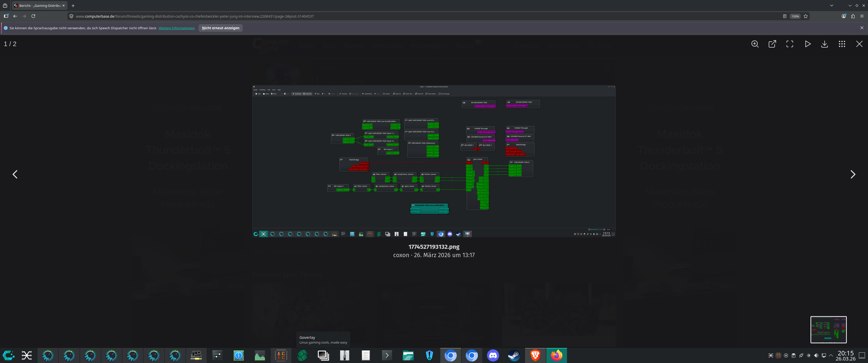This screenshot has width=868, height=363.
Task: Select the image thumbnail preview
Action: pyautogui.click(x=828, y=329)
